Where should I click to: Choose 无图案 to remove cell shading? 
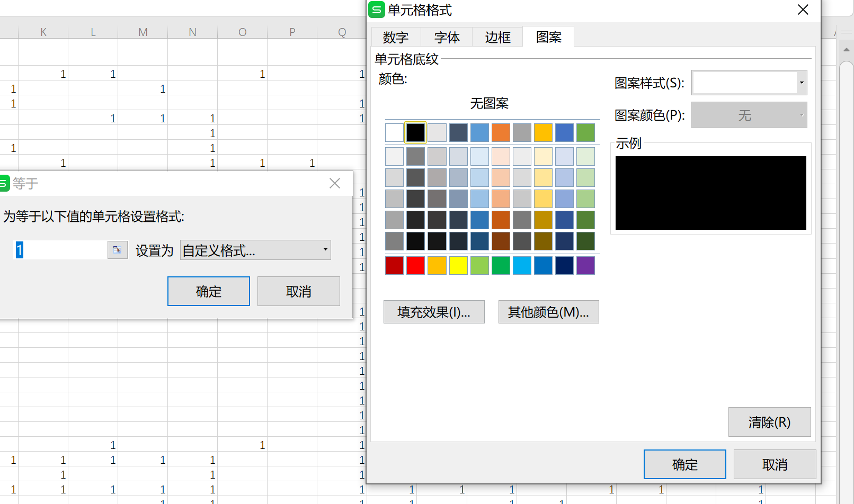click(x=490, y=103)
